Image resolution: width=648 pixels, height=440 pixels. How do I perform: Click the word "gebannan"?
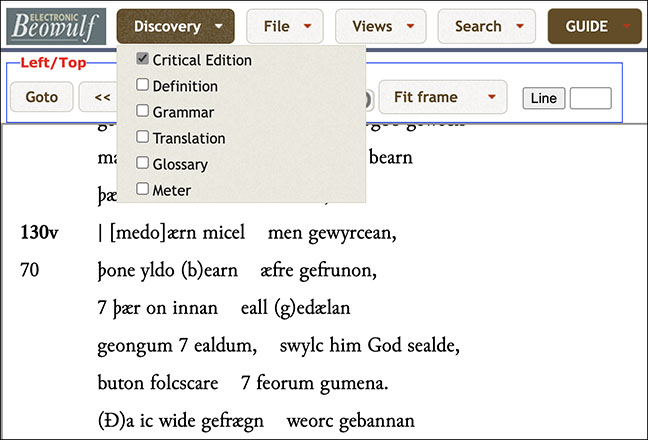point(376,421)
